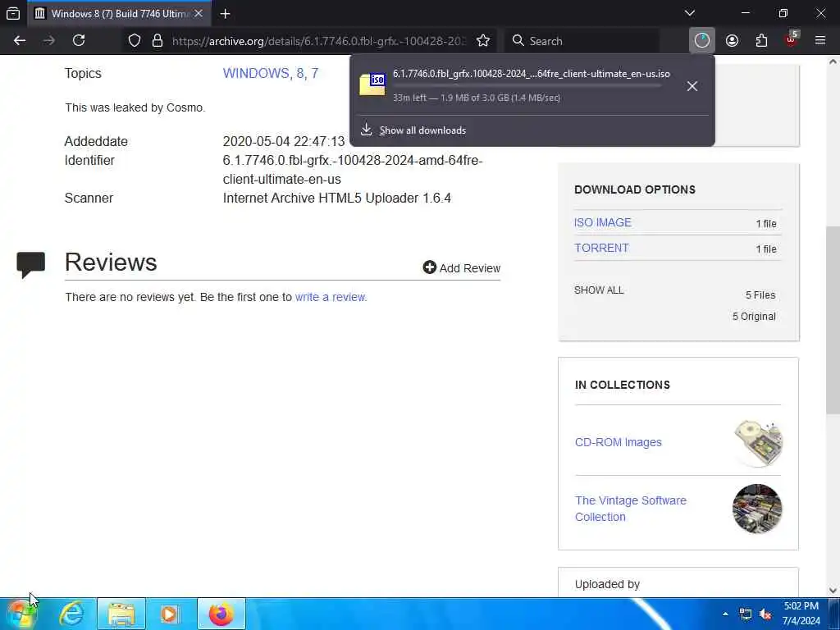Viewport: 840px width, 630px height.
Task: Open the TORRENT download option
Action: point(601,248)
